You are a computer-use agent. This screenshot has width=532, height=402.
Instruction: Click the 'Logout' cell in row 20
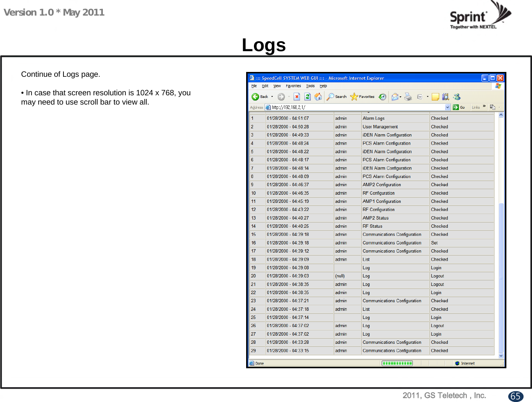click(462, 276)
